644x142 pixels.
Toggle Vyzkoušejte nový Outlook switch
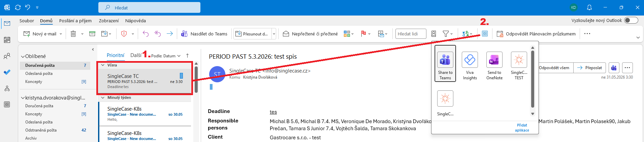pos(631,20)
